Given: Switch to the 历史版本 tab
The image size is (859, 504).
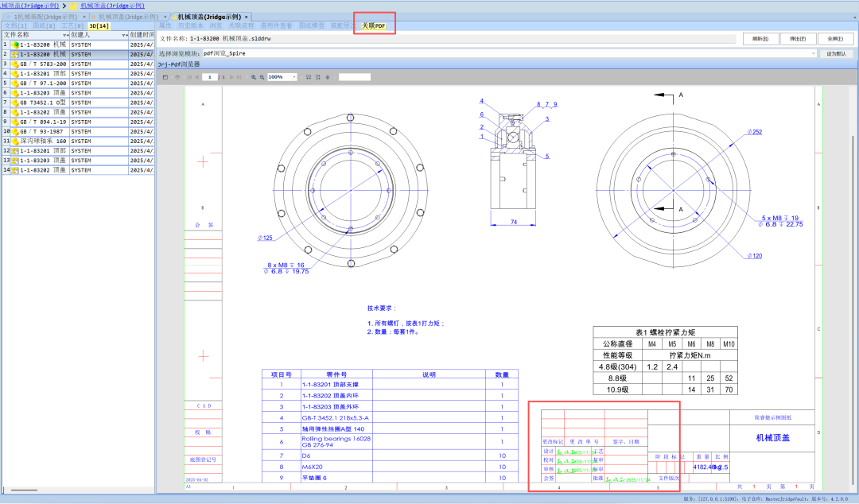Looking at the screenshot, I should click(191, 25).
